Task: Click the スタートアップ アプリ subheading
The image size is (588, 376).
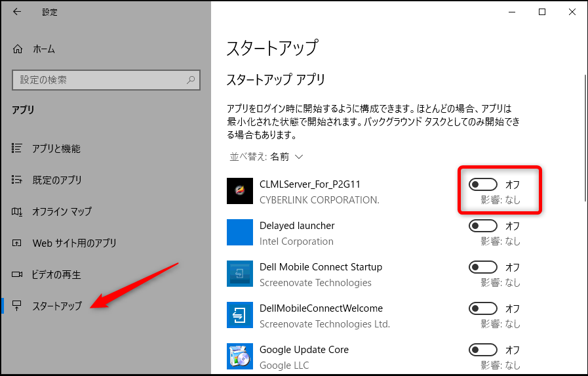Action: (x=275, y=79)
